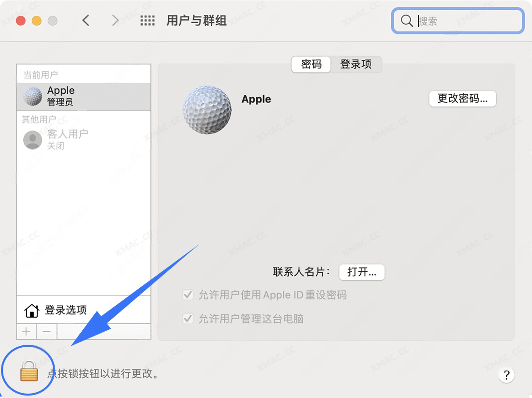Click the padlock icon to unlock changes
This screenshot has height=398, width=532.
pos(29,371)
